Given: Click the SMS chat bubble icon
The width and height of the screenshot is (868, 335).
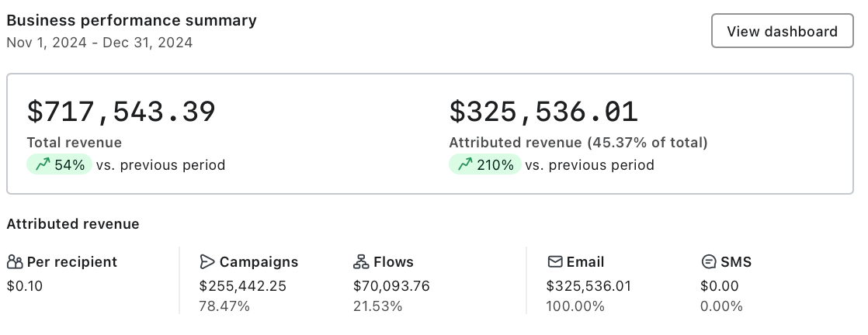Looking at the screenshot, I should 709,262.
